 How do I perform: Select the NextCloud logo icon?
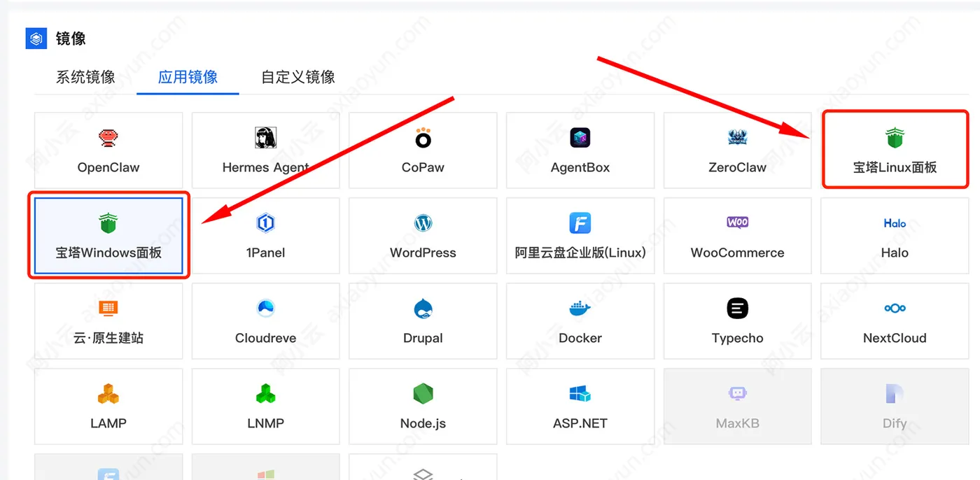pos(895,308)
